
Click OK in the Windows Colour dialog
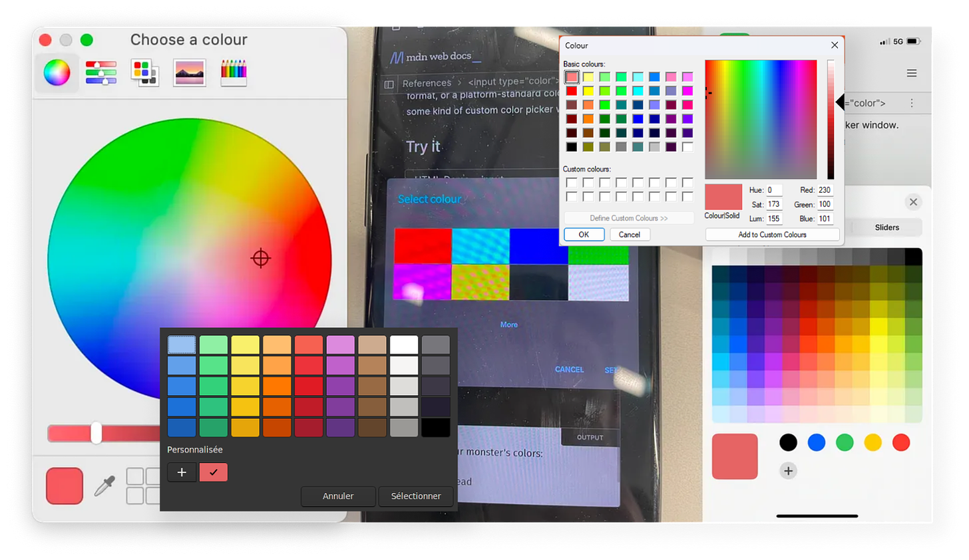(x=584, y=235)
